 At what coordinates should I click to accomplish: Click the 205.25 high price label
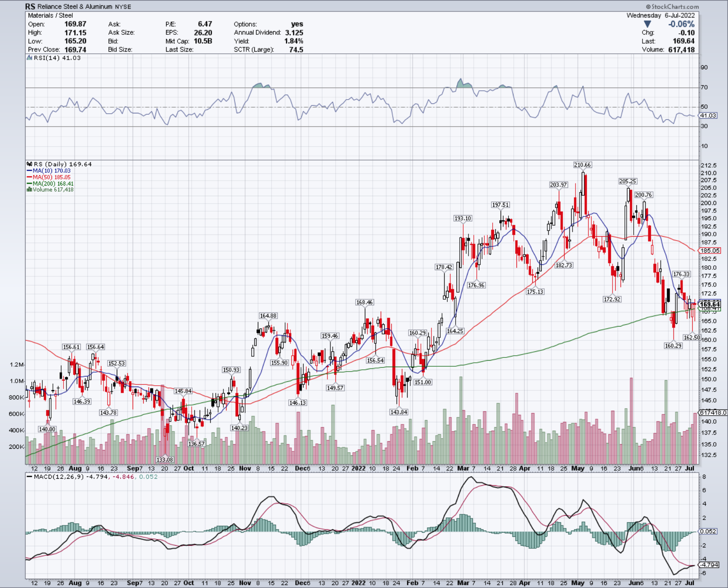click(628, 181)
